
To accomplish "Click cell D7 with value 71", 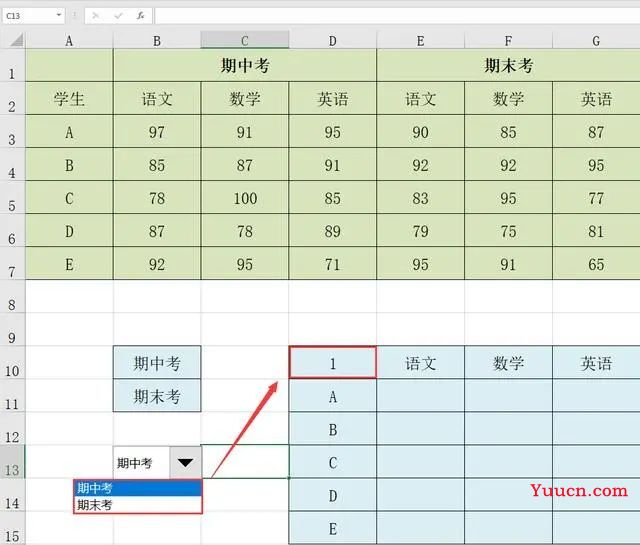I will point(333,264).
